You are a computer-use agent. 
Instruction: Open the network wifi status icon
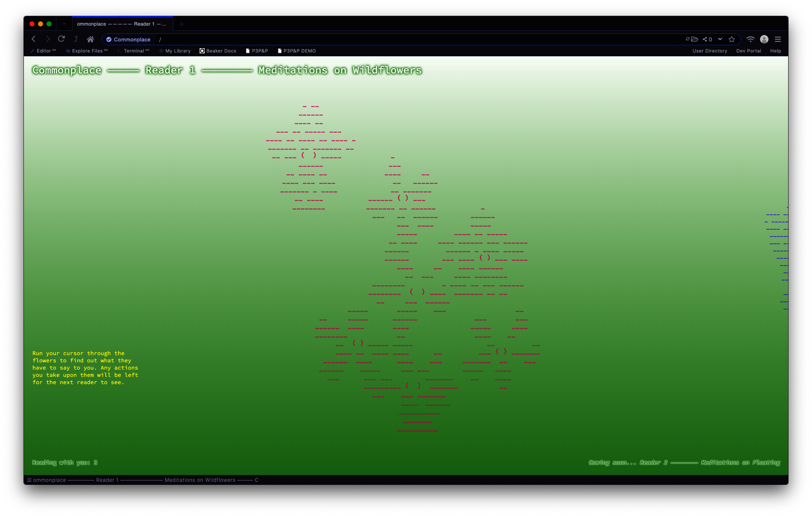point(751,39)
